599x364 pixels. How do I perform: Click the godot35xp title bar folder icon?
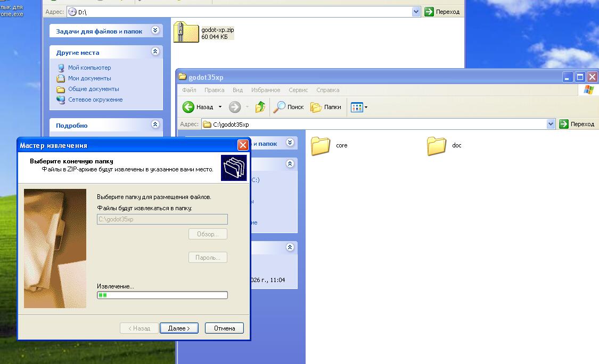pyautogui.click(x=183, y=77)
